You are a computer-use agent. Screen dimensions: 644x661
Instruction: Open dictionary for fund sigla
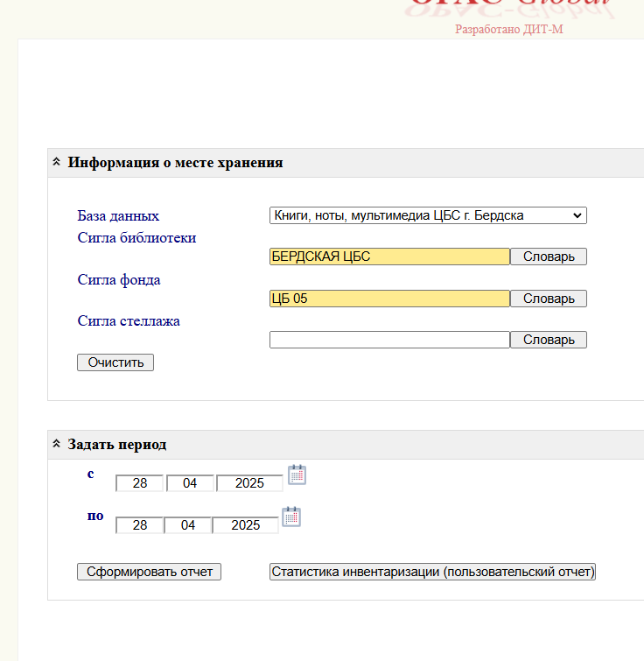click(549, 299)
